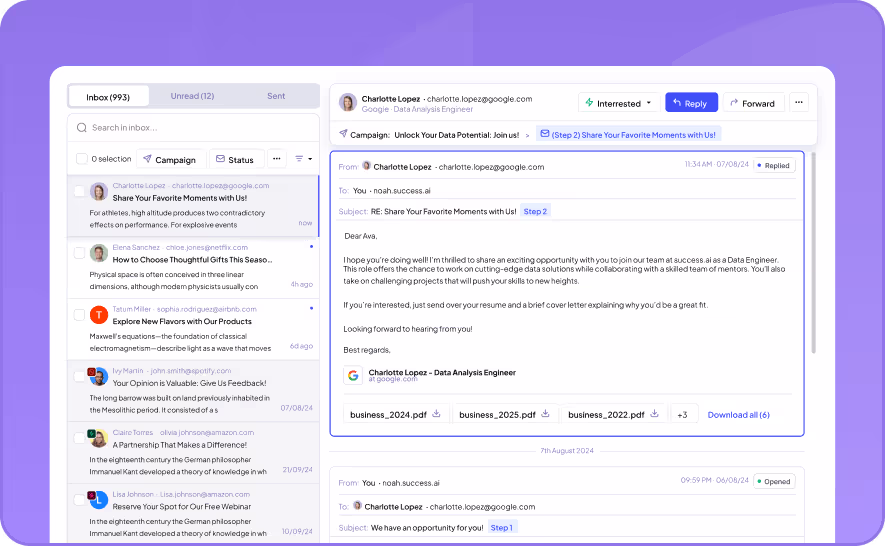Viewport: 885px width, 546px height.
Task: Click the Campaign paper-plane icon in filter bar
Action: pyautogui.click(x=147, y=159)
